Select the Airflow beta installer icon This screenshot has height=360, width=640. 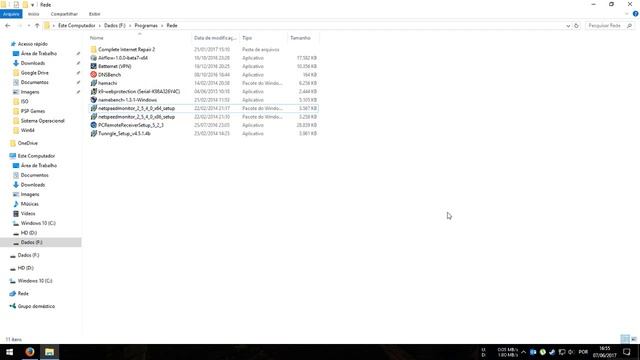tap(93, 58)
